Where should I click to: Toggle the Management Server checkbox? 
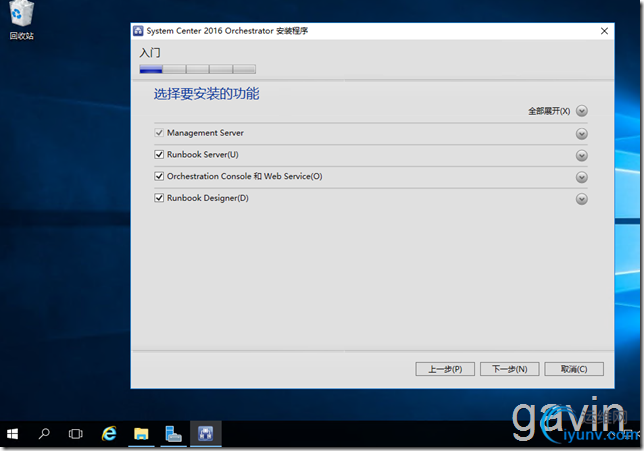point(159,133)
